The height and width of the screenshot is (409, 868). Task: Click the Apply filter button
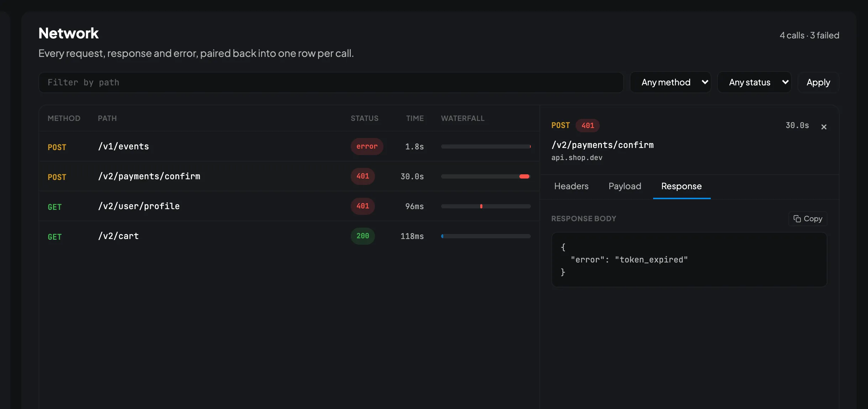[x=818, y=83]
